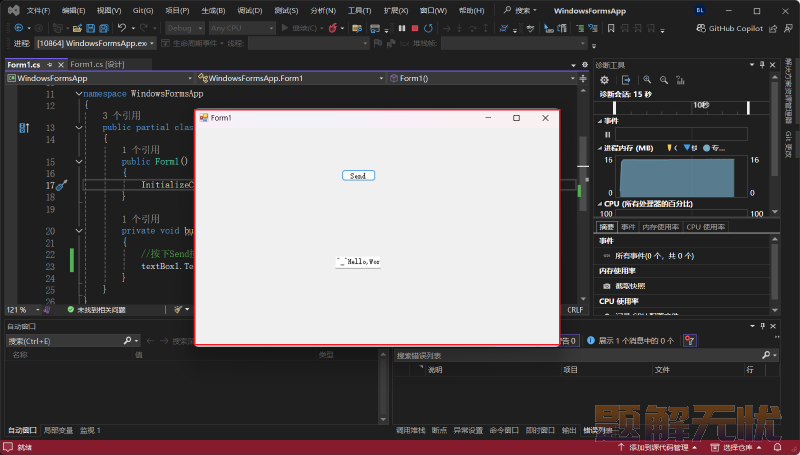Click the camera icon beside the snapshot entry
This screenshot has height=455, width=800.
[x=607, y=286]
